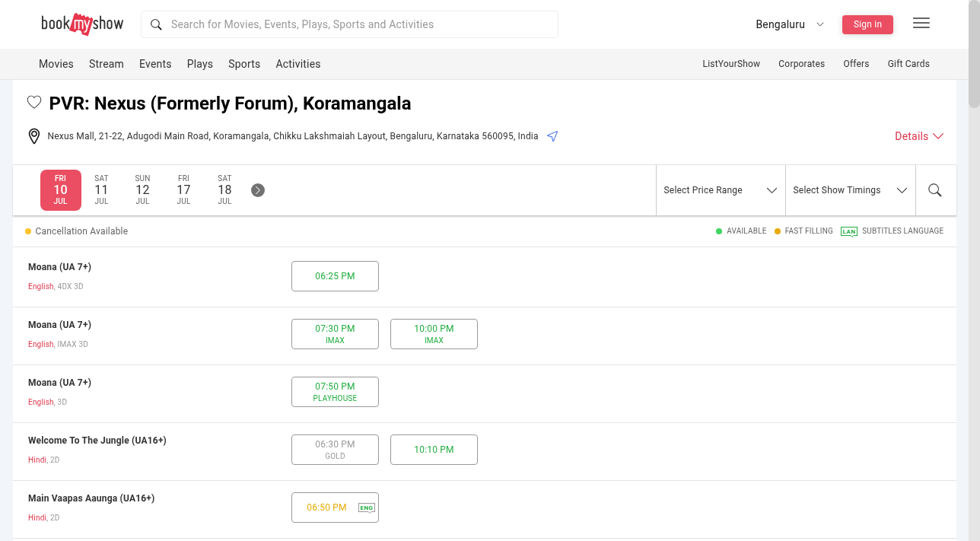The width and height of the screenshot is (980, 541).
Task: Book Moana 07:50 PM Playhouse show
Action: click(x=335, y=392)
